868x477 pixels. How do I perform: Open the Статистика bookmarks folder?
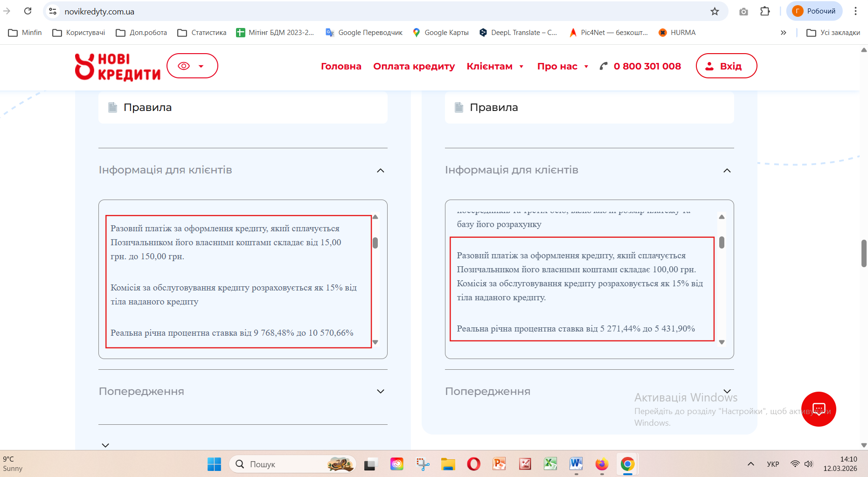202,33
